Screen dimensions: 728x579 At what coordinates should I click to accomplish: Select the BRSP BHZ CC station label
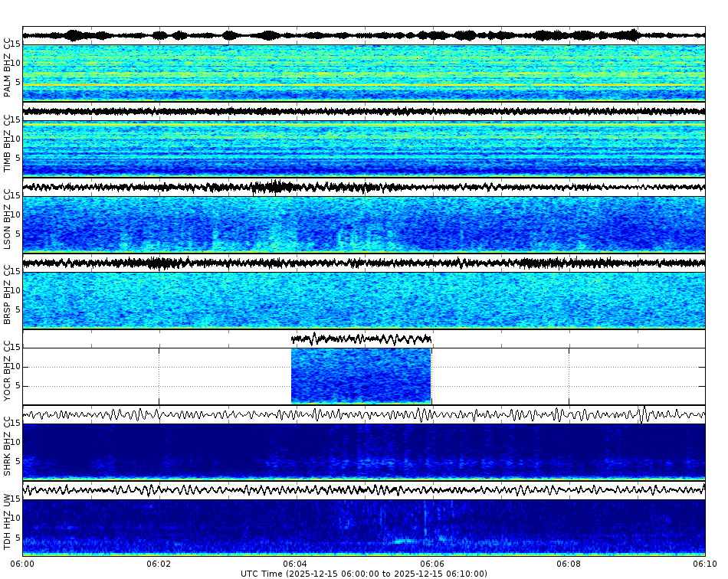point(8,295)
